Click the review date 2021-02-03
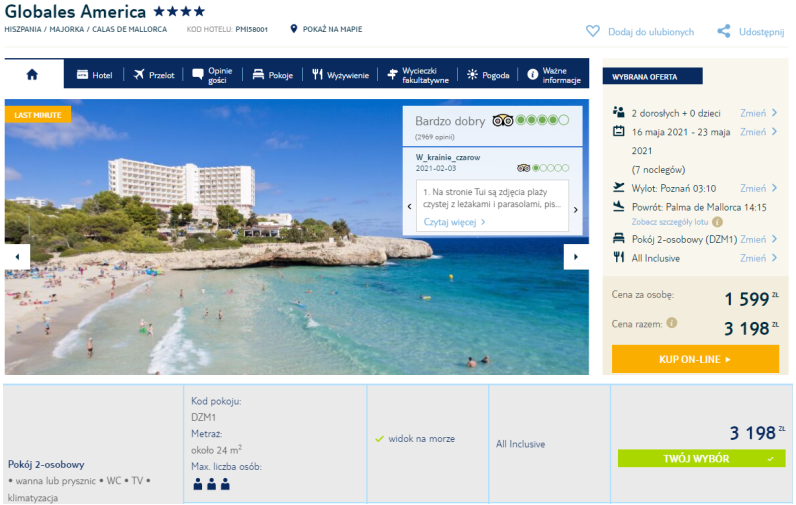796x505 pixels. (x=436, y=168)
